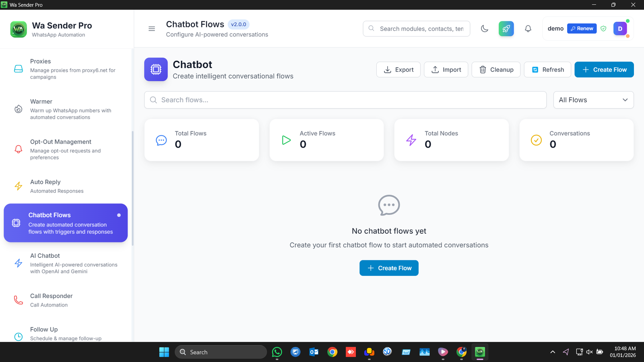
Task: Click the rocket upgrade icon in header
Action: click(x=506, y=29)
